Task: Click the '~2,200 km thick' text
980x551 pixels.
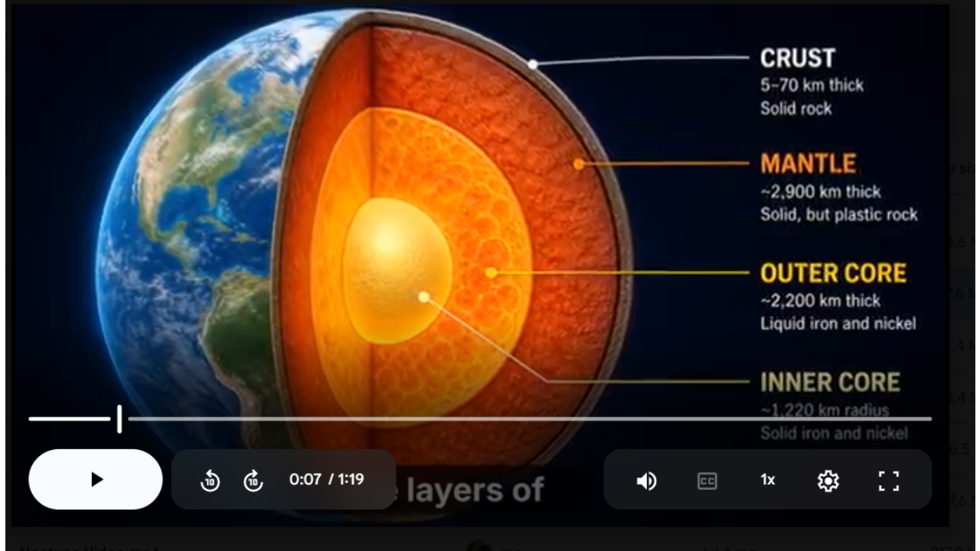Action: (x=820, y=301)
